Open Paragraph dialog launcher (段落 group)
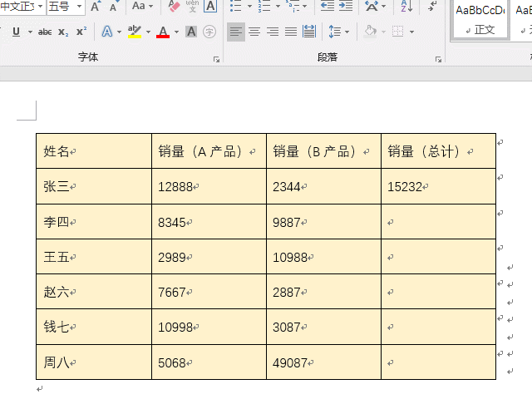Screen dimensions: 532x399 click(x=438, y=60)
